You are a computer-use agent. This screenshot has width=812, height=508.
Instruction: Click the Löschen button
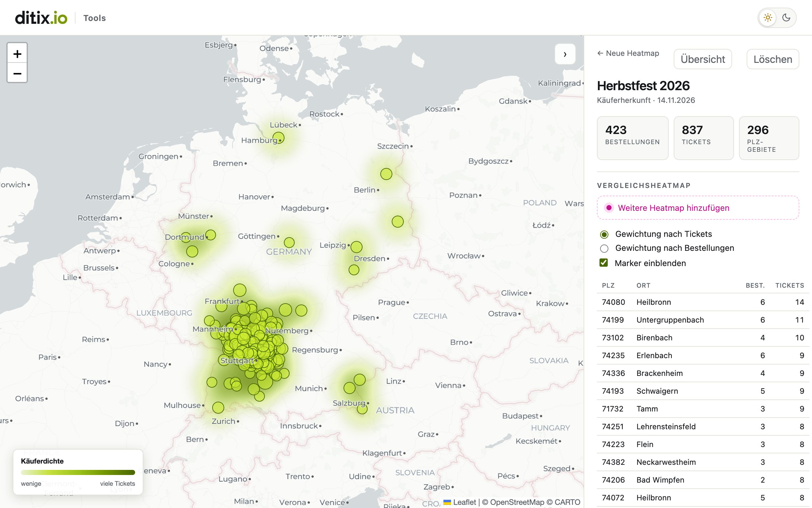[x=773, y=59]
